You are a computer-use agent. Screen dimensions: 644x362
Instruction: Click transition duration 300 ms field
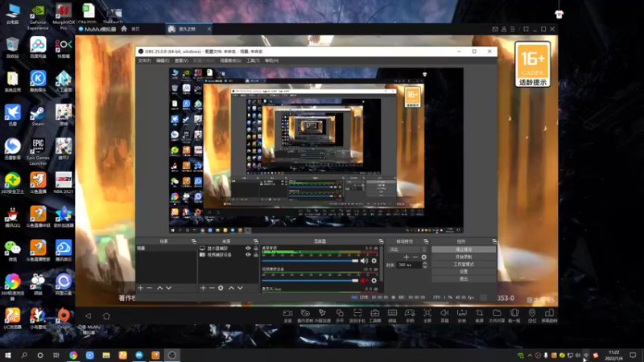tap(409, 265)
